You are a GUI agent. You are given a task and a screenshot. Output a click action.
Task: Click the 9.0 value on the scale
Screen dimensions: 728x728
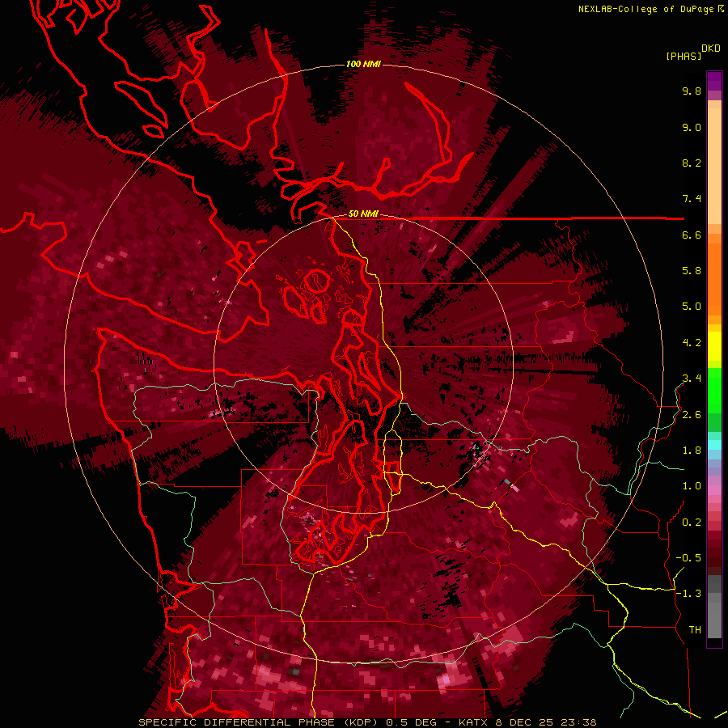coord(692,128)
